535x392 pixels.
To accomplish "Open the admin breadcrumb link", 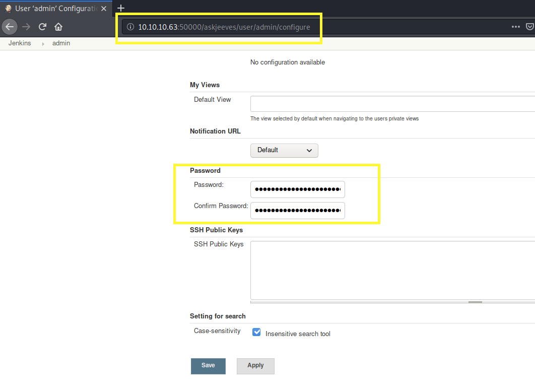I will click(61, 43).
